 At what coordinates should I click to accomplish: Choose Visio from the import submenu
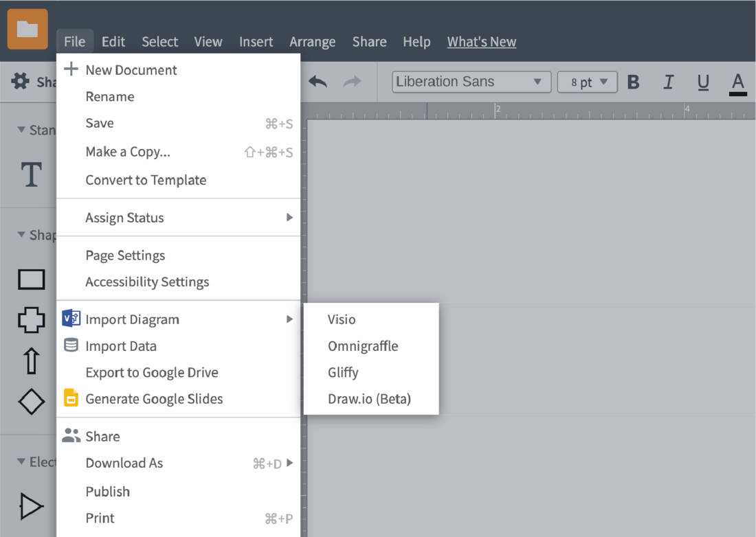342,319
